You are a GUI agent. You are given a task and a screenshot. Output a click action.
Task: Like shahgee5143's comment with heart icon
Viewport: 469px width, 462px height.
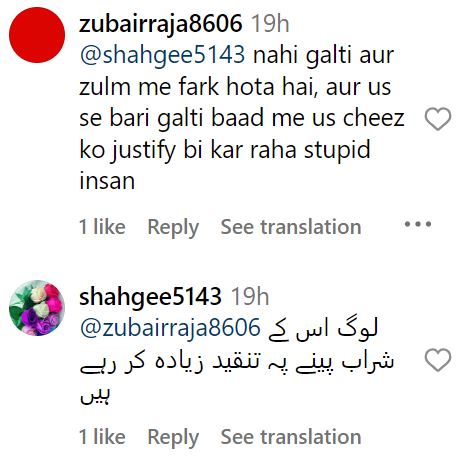pos(438,360)
